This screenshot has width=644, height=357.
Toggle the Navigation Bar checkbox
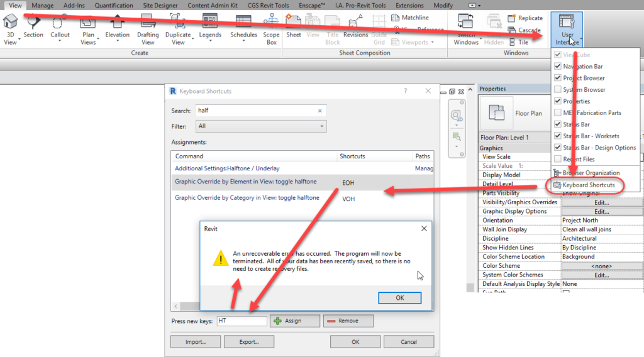click(x=557, y=66)
